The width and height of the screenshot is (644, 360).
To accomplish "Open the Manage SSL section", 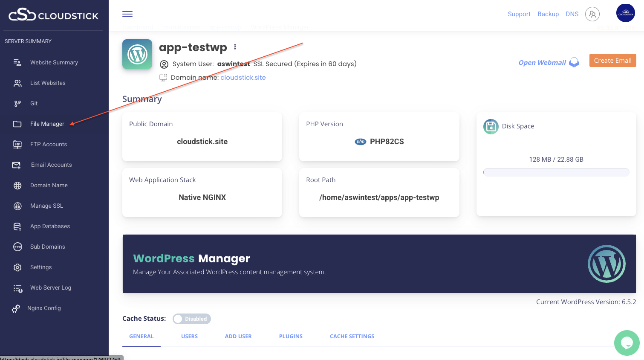I will pyautogui.click(x=47, y=206).
